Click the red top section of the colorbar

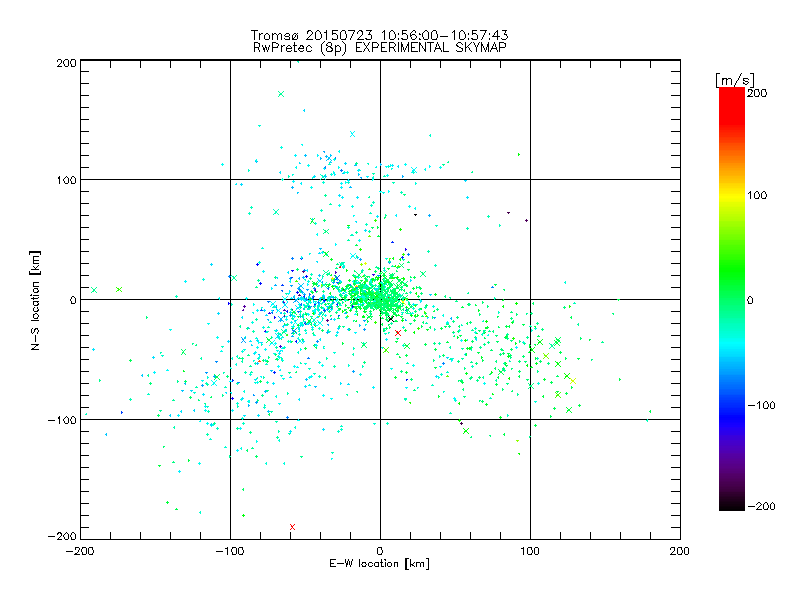(732, 105)
